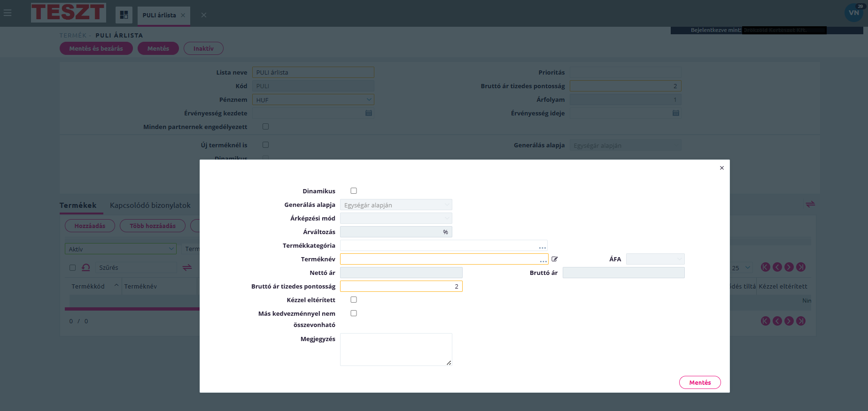Click the Megjegyzés text area
This screenshot has width=868, height=411.
(396, 350)
